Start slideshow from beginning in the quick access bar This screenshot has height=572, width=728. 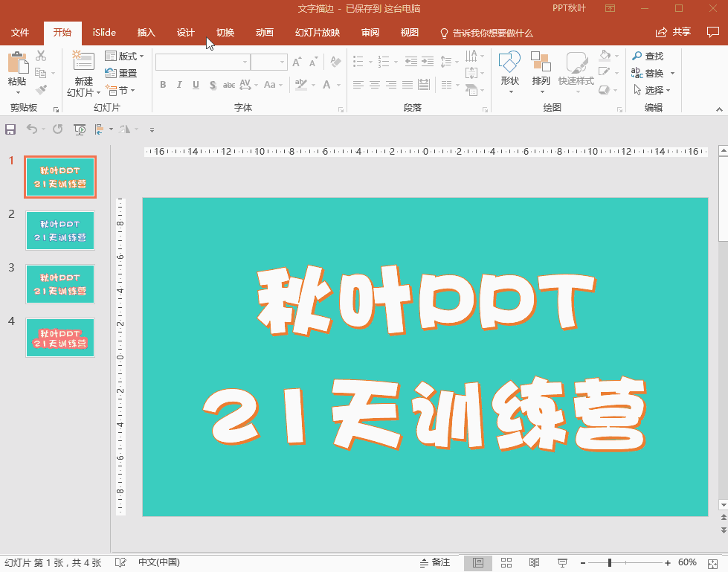[80, 129]
